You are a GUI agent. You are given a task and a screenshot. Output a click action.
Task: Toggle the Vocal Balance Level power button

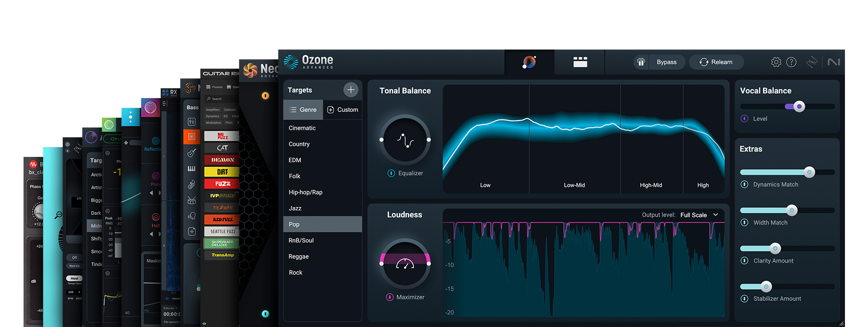click(745, 119)
